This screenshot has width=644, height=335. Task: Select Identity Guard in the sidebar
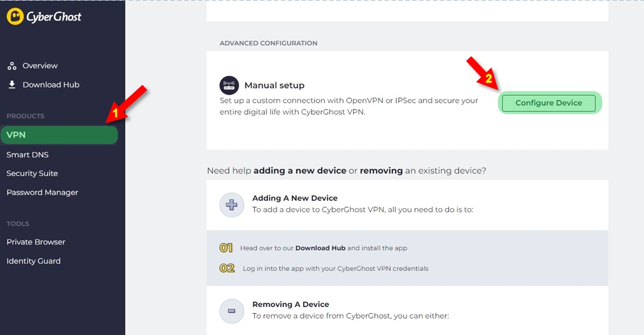(x=33, y=261)
